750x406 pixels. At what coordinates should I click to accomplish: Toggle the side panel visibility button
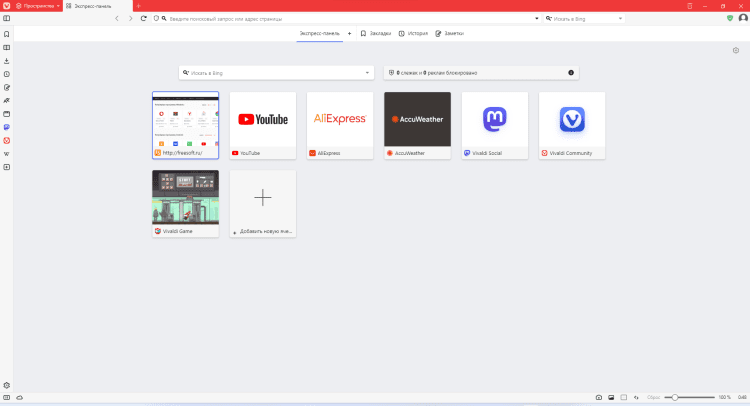coord(7,19)
